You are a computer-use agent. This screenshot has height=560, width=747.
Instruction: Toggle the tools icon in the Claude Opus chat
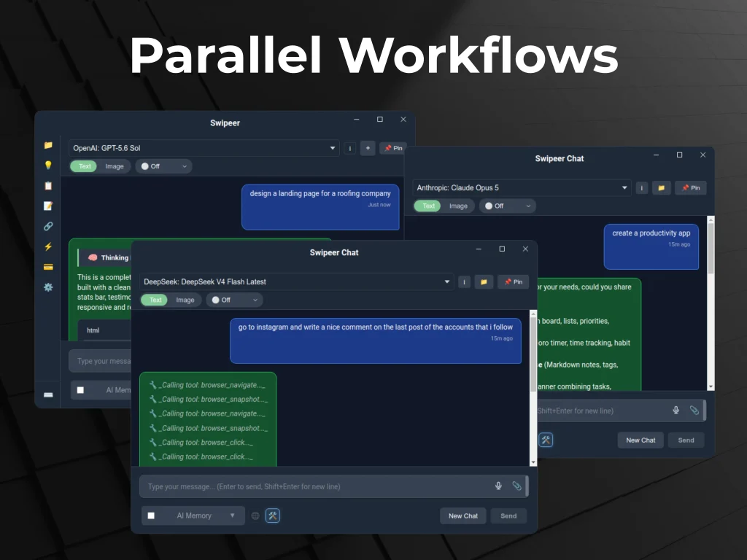point(546,440)
